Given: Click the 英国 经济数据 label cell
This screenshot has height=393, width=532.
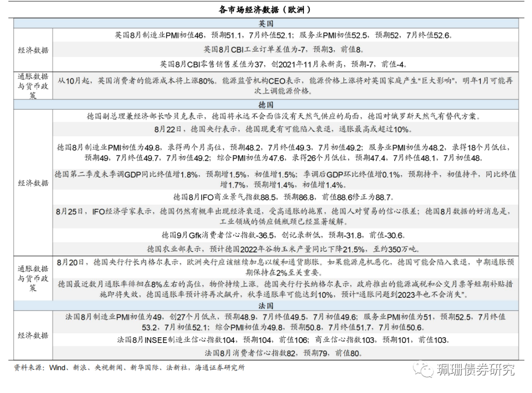Looking at the screenshot, I should coord(33,50).
